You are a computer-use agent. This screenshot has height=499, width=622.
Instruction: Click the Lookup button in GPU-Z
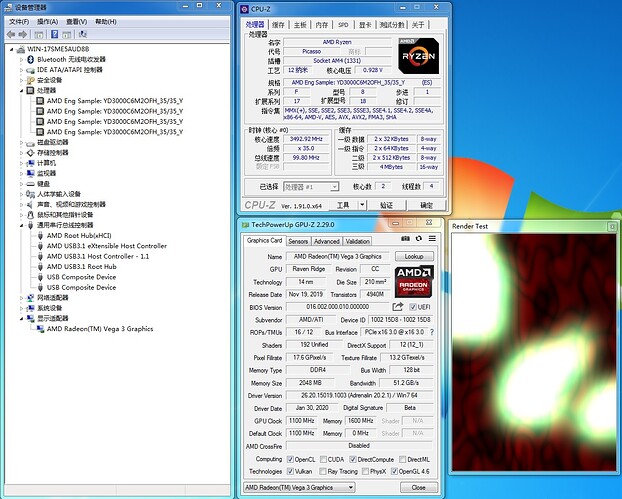(414, 256)
